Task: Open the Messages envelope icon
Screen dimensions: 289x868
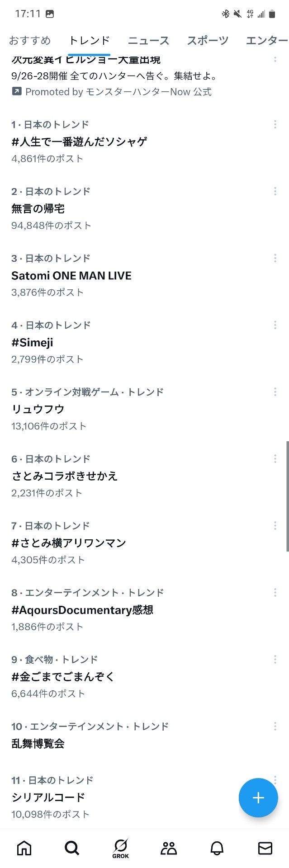Action: 265,848
